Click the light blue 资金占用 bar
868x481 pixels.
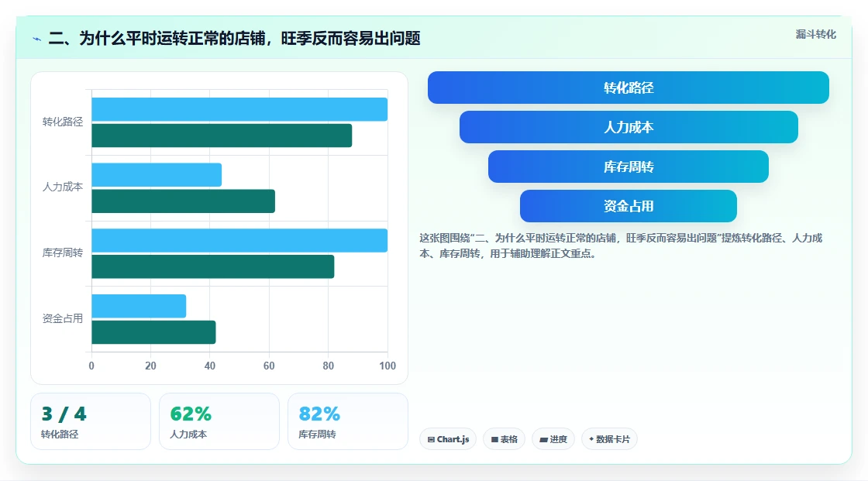pos(139,306)
